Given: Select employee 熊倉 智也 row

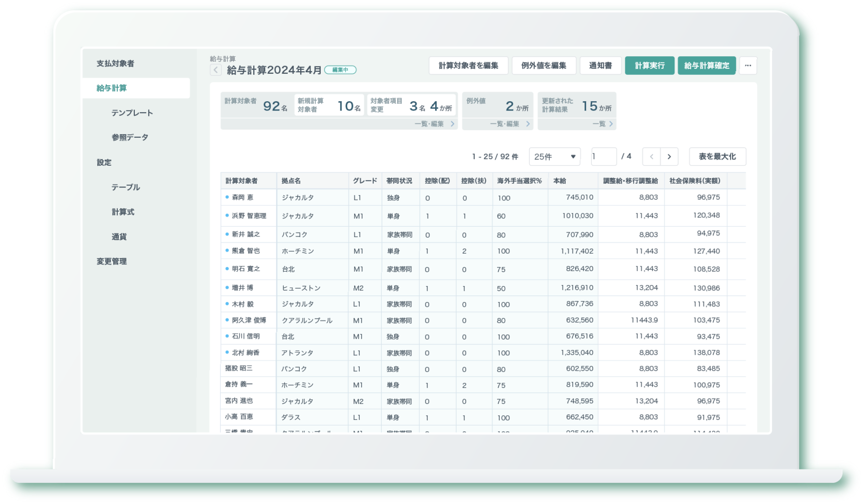Looking at the screenshot, I should (483, 251).
